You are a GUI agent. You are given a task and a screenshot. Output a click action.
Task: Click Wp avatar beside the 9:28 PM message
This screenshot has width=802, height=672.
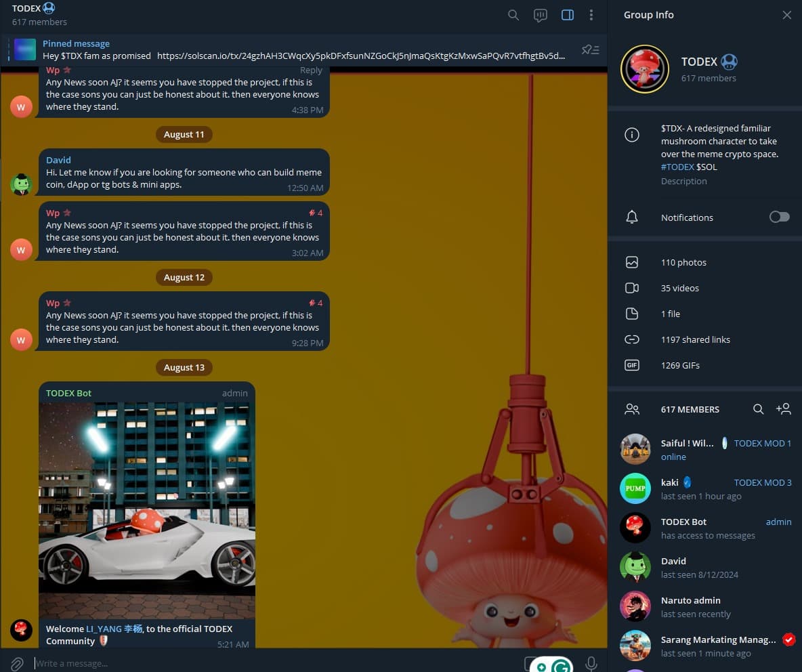click(21, 339)
